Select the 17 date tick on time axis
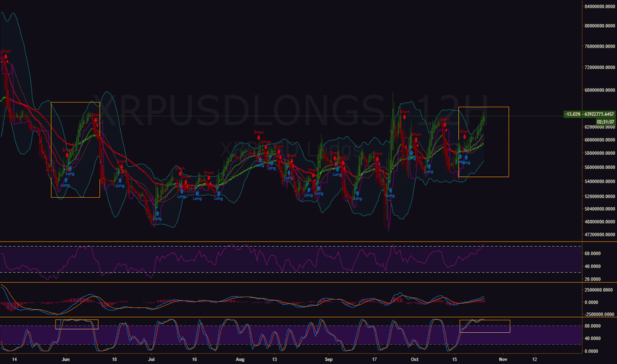This screenshot has height=364, width=617. [375, 359]
